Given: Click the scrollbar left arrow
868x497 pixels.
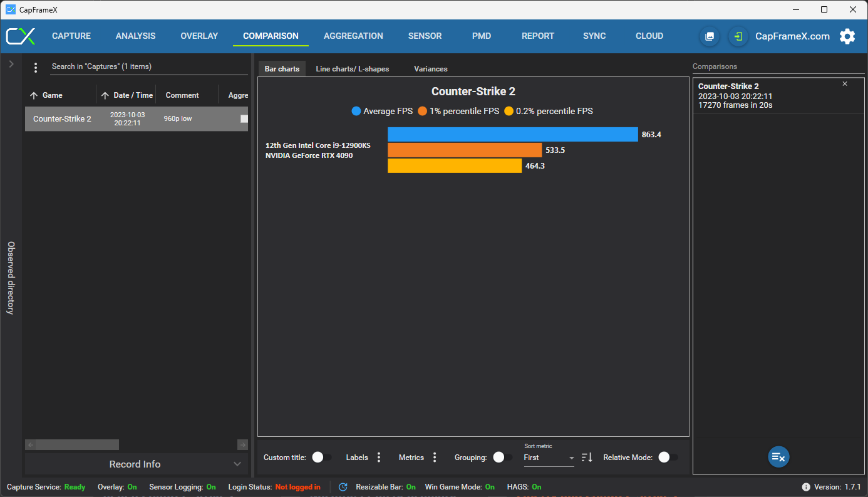Looking at the screenshot, I should (30, 444).
